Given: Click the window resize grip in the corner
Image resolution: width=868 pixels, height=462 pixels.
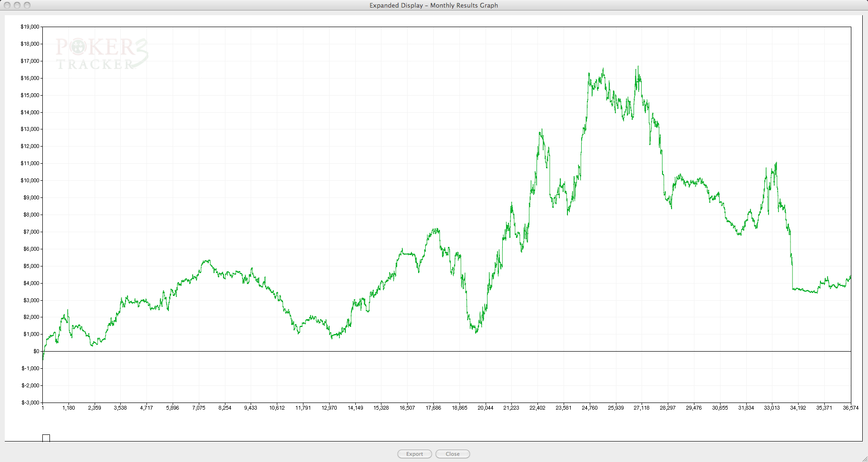Looking at the screenshot, I should click(864, 458).
